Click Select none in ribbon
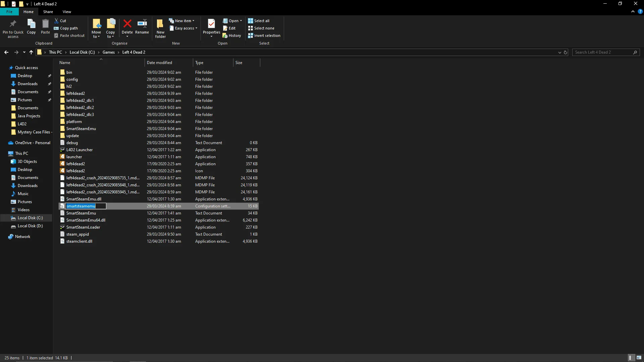This screenshot has width=644, height=362. click(261, 28)
